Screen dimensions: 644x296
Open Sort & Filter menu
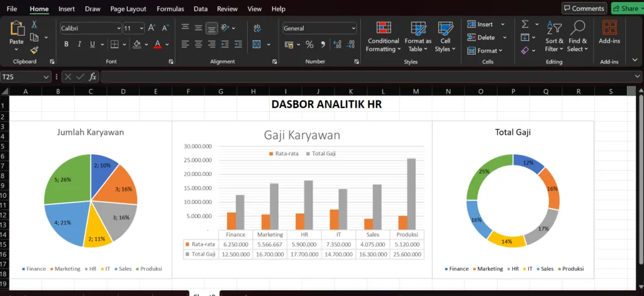(x=554, y=37)
